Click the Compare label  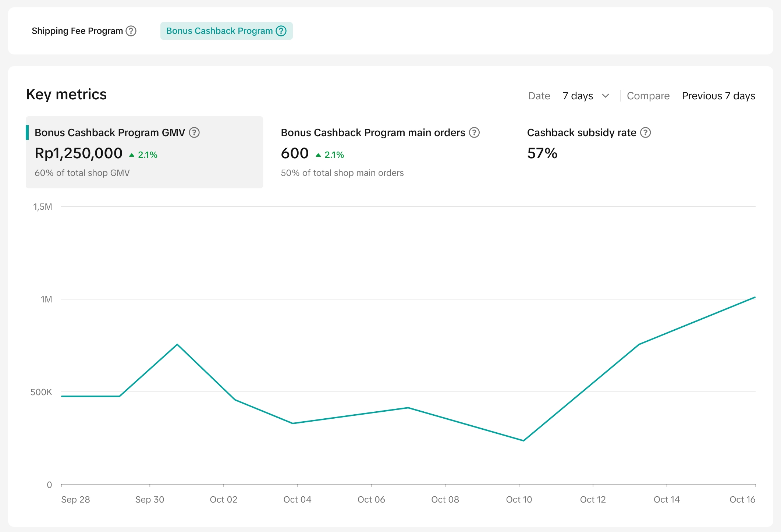tap(648, 96)
